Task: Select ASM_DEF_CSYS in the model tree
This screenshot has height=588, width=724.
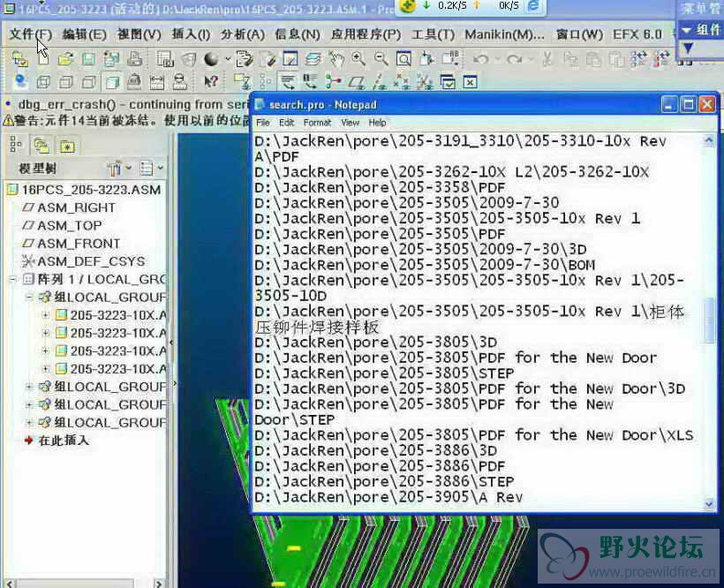Action: pos(91,261)
